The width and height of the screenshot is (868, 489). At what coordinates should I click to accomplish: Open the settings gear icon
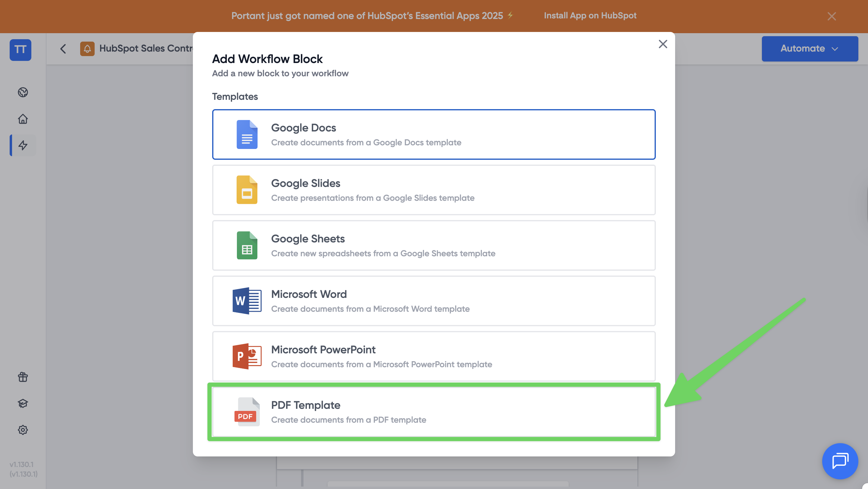point(23,430)
